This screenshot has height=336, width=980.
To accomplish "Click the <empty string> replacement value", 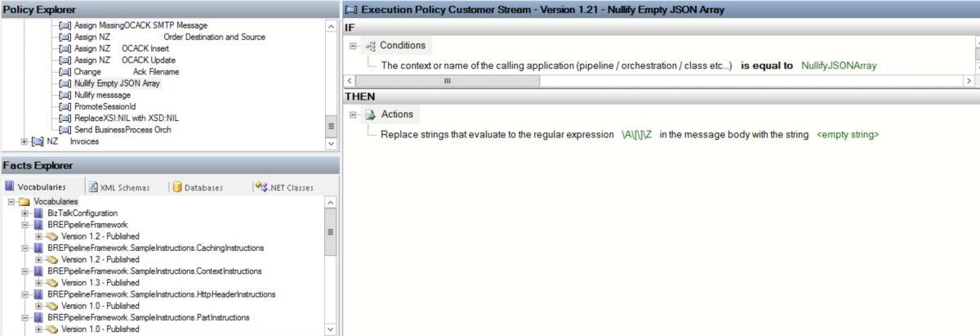I will (848, 134).
